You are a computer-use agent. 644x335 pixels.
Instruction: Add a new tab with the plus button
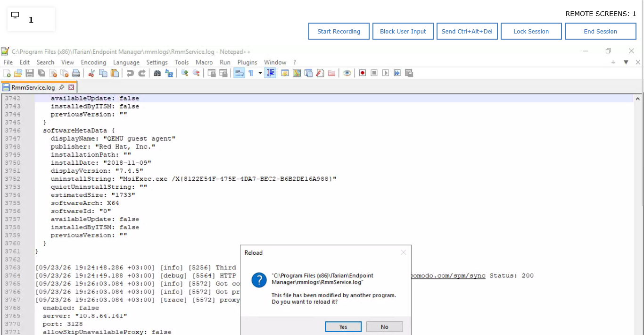(x=613, y=62)
